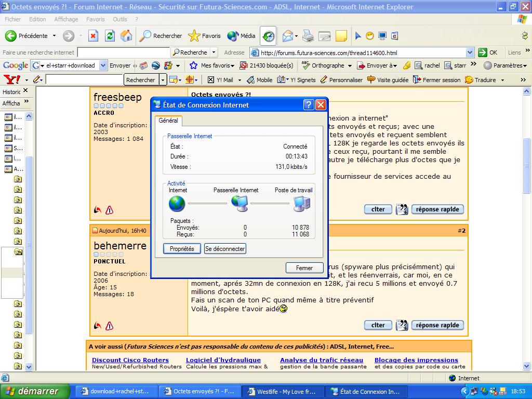The height and width of the screenshot is (399, 532).
Task: Click the Propriétés button
Action: [182, 249]
